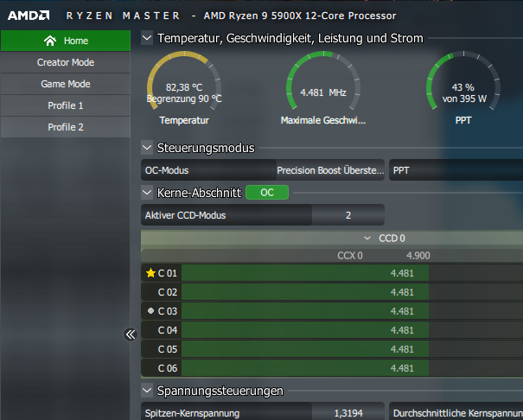Click the 'Begrenzung 90 °C' limit text
The height and width of the screenshot is (420, 523).
coord(184,99)
